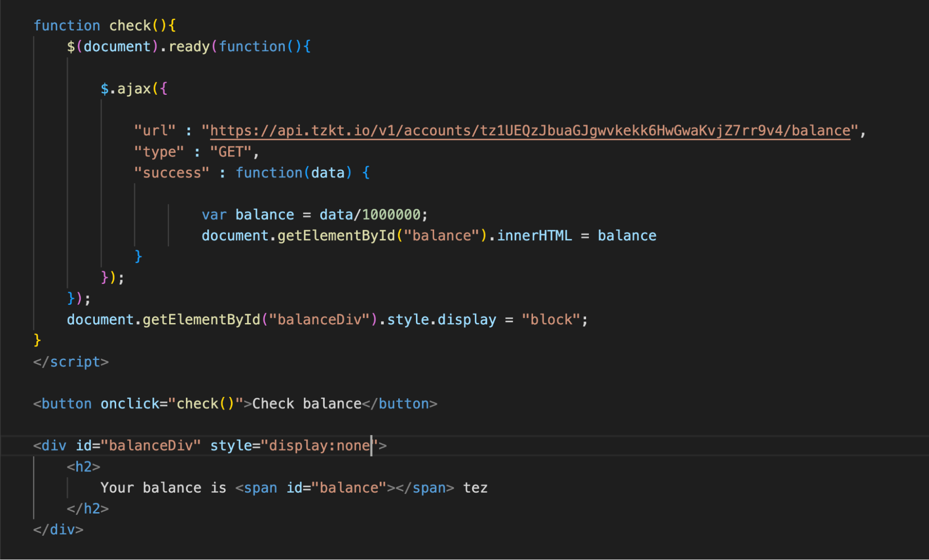Click innerHTML in the getElementById line
929x560 pixels.
(x=534, y=236)
